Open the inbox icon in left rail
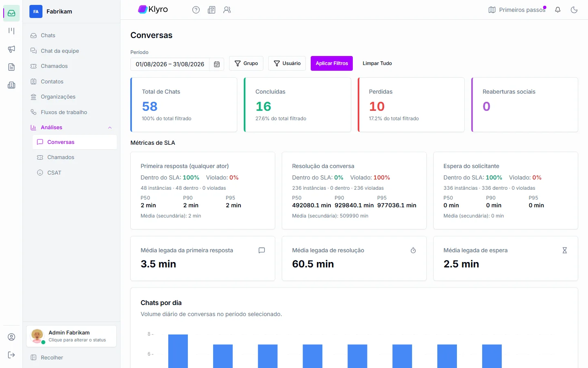The width and height of the screenshot is (588, 368). [11, 13]
